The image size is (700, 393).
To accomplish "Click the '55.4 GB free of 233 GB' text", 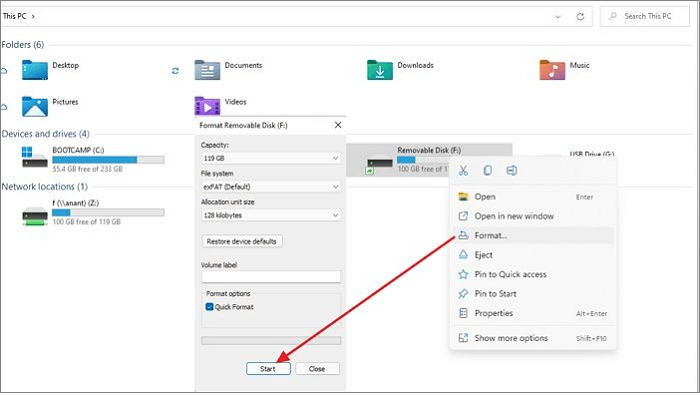I will pos(87,169).
